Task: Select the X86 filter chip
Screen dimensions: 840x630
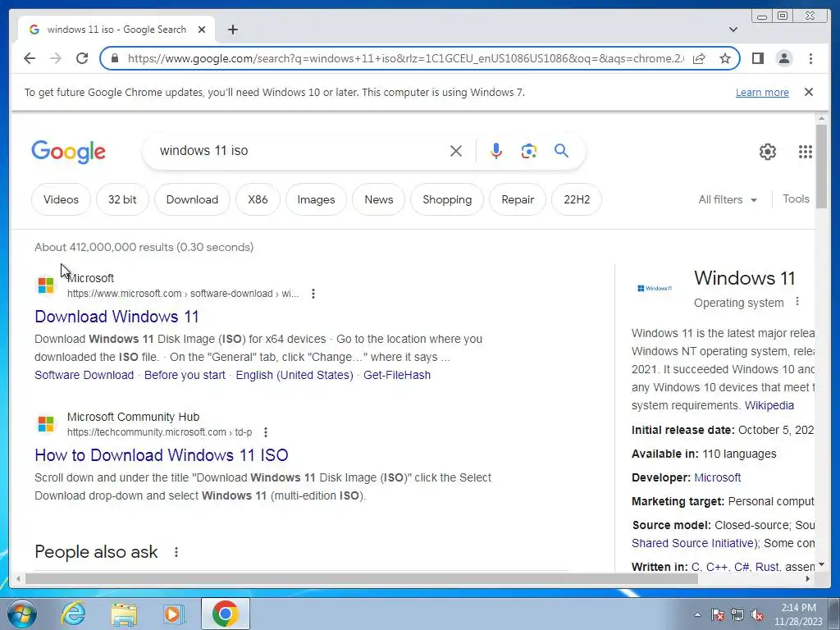Action: pos(258,199)
